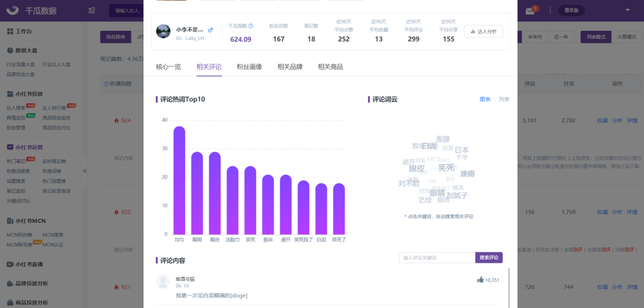Click the 小红书直播 video camera icon
The image size is (644, 308).
(x=10, y=264)
